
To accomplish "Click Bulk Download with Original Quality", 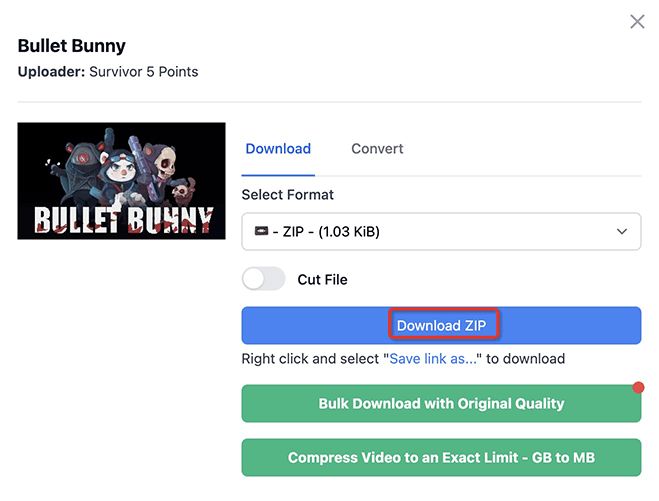I will coord(441,403).
